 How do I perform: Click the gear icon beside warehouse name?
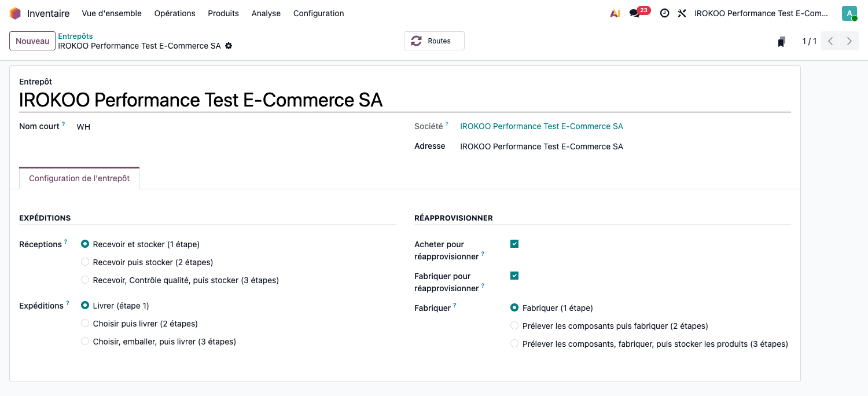point(229,46)
